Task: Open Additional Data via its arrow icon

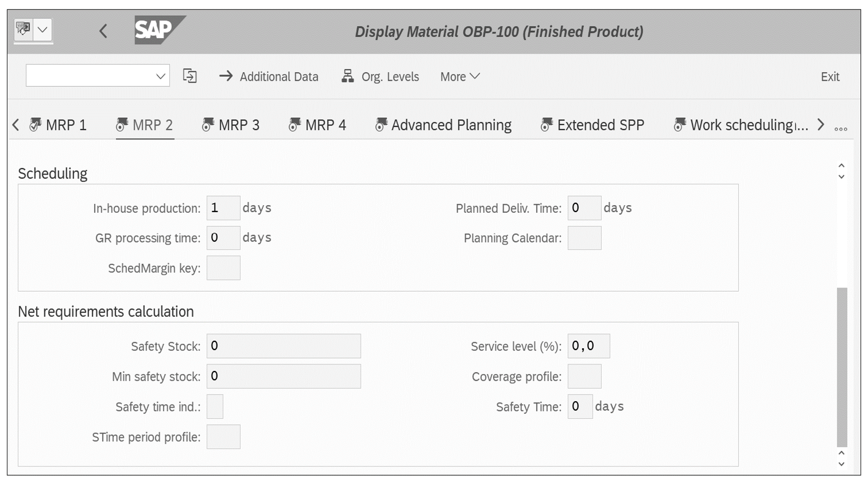Action: pos(227,76)
